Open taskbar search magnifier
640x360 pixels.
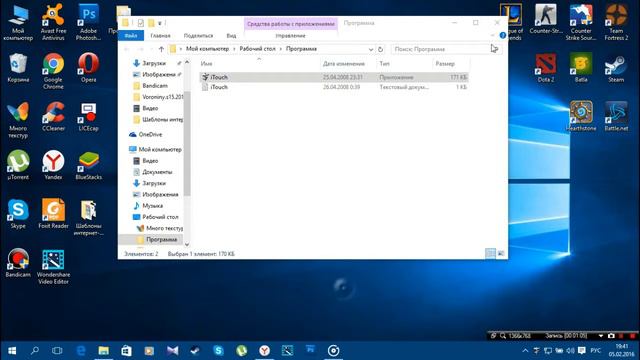coord(35,351)
